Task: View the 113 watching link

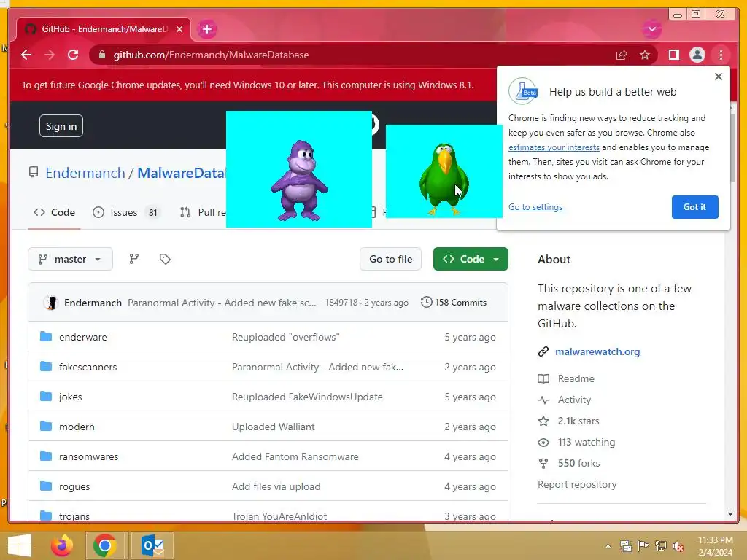Action: click(x=576, y=443)
